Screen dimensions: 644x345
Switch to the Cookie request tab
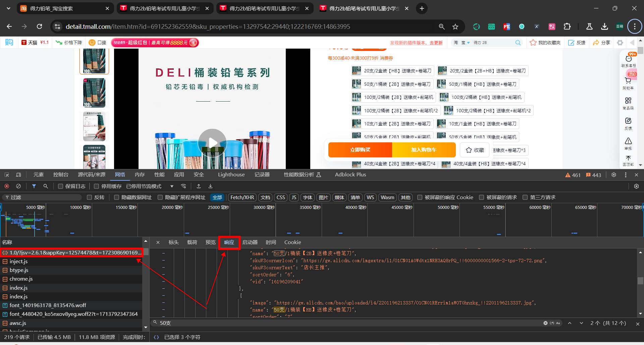click(x=292, y=242)
